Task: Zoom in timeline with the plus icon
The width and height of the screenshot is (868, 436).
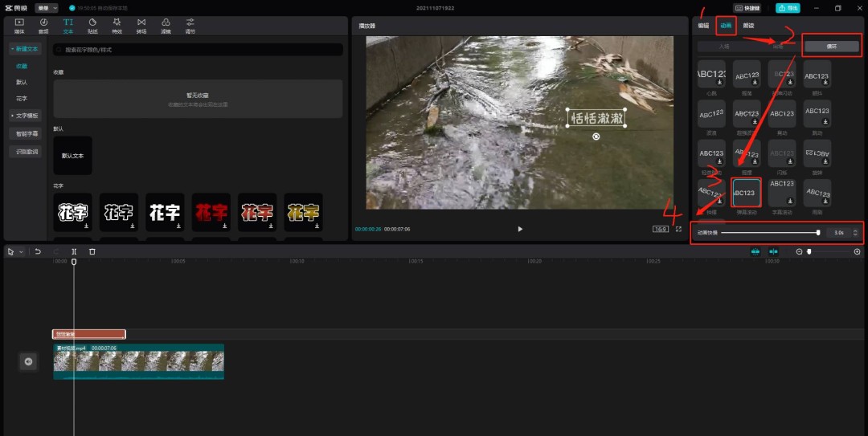Action: tap(857, 251)
